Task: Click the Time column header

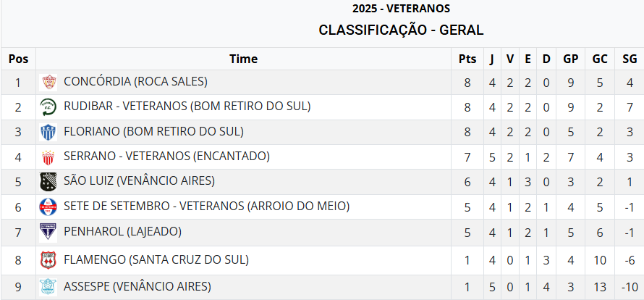Action: click(243, 59)
